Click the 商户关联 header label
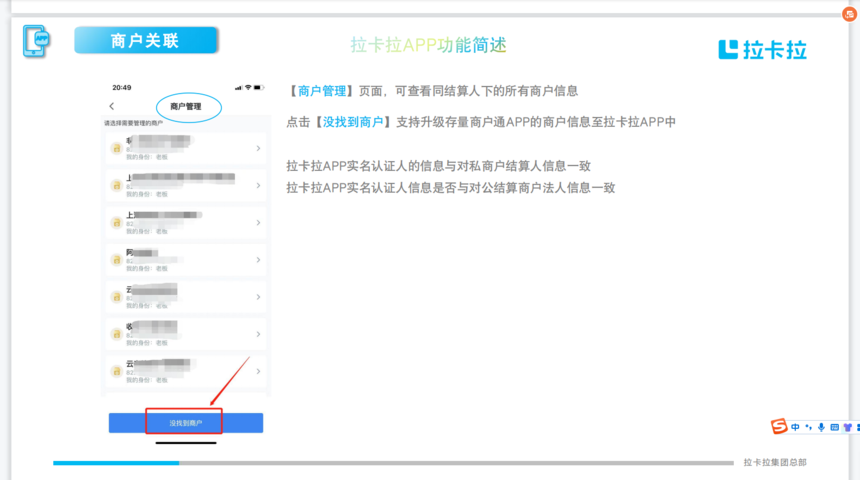The height and width of the screenshot is (480, 860). [x=146, y=41]
